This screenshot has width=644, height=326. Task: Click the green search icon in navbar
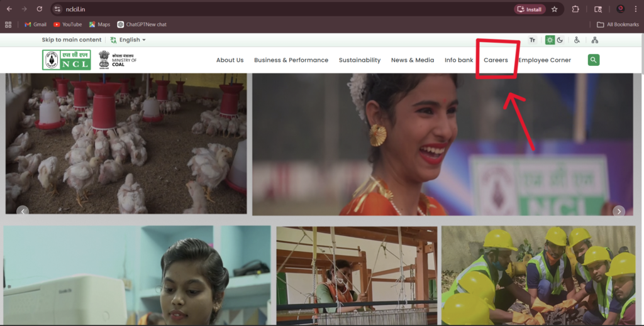593,60
